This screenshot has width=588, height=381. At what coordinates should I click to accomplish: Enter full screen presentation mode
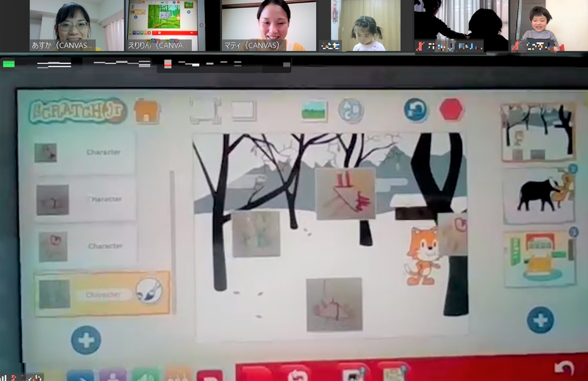pyautogui.click(x=204, y=110)
